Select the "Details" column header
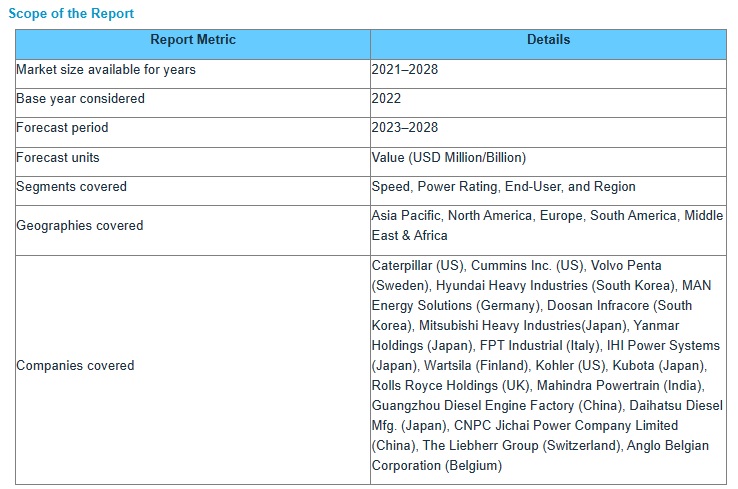The width and height of the screenshot is (738, 489). pyautogui.click(x=548, y=40)
